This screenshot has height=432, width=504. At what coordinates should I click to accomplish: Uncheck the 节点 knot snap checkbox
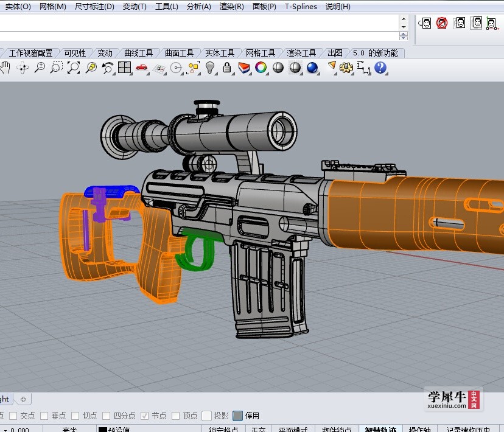(x=145, y=416)
